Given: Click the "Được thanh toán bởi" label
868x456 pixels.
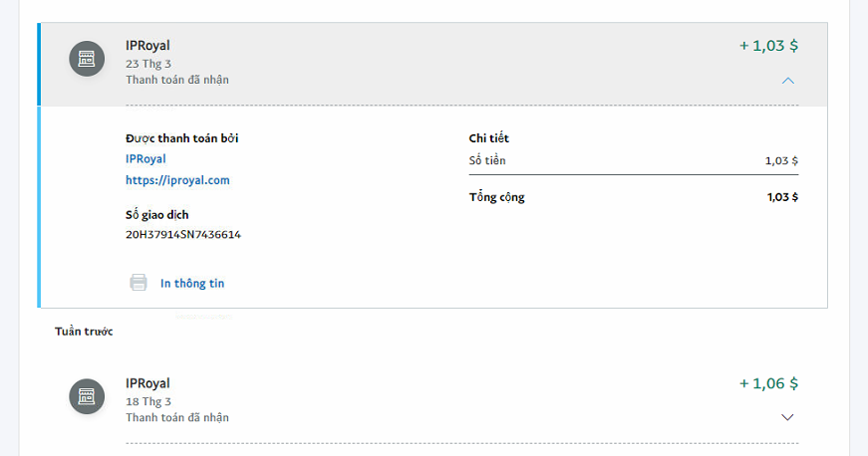Looking at the screenshot, I should tap(181, 138).
